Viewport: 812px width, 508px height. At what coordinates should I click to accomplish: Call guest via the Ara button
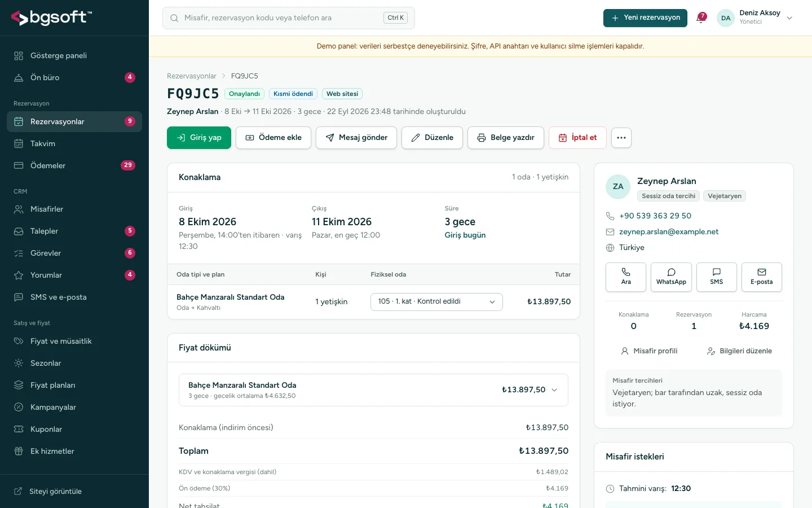click(x=626, y=277)
